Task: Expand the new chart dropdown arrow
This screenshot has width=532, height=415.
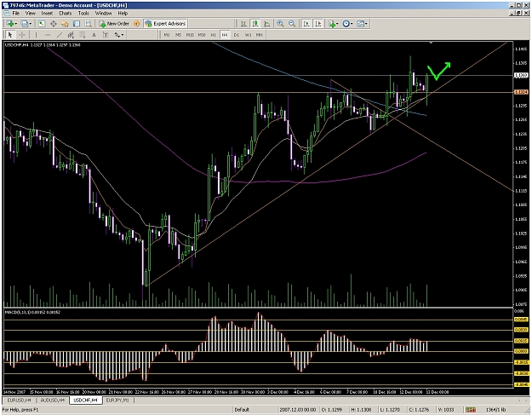Action: point(16,24)
